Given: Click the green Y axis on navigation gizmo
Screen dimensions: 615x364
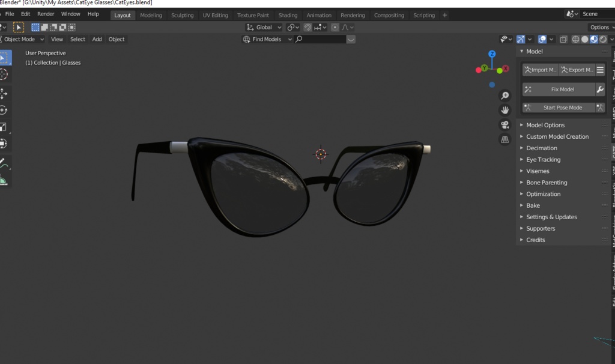Looking at the screenshot, I should click(484, 68).
